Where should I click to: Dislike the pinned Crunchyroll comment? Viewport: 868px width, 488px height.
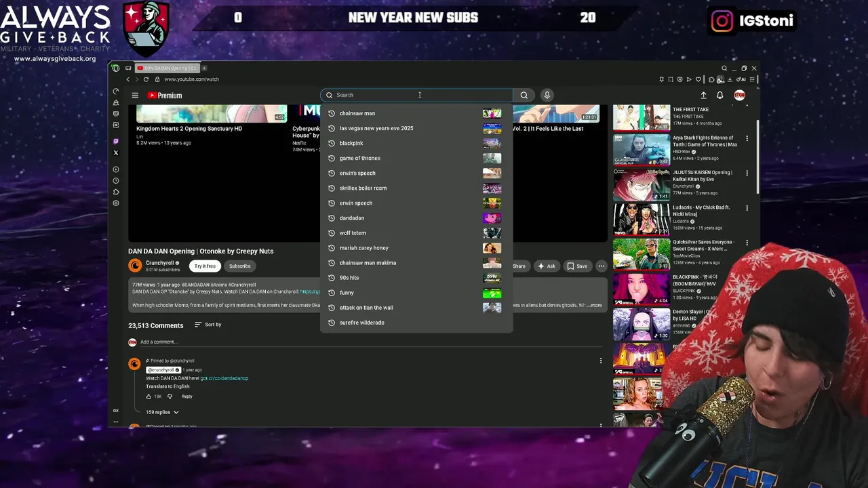pyautogui.click(x=170, y=396)
